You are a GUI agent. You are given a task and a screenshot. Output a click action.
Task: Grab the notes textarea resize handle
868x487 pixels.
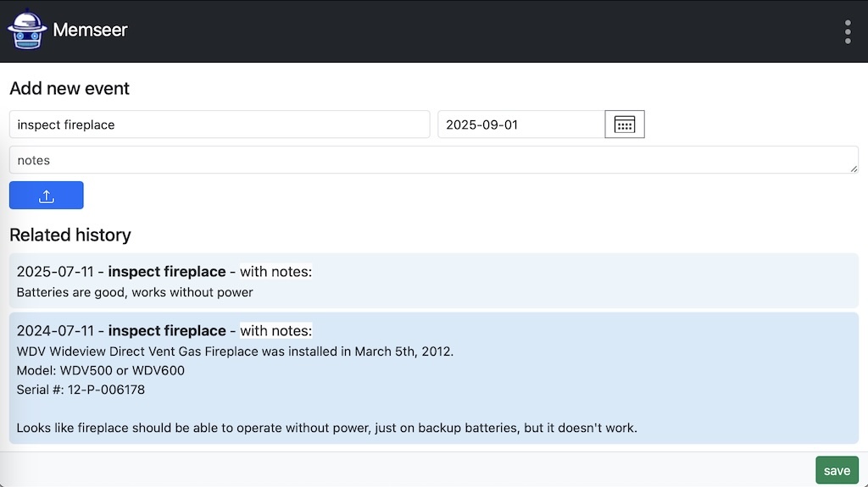point(854,169)
